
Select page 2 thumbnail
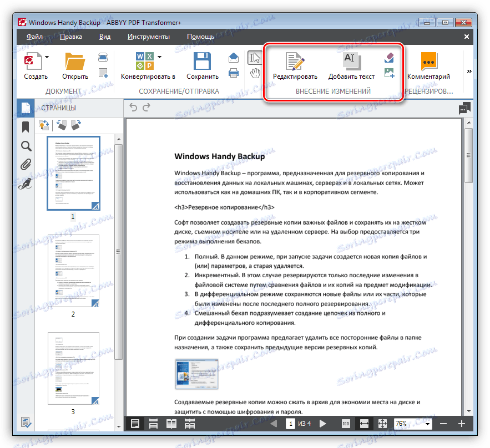click(73, 271)
